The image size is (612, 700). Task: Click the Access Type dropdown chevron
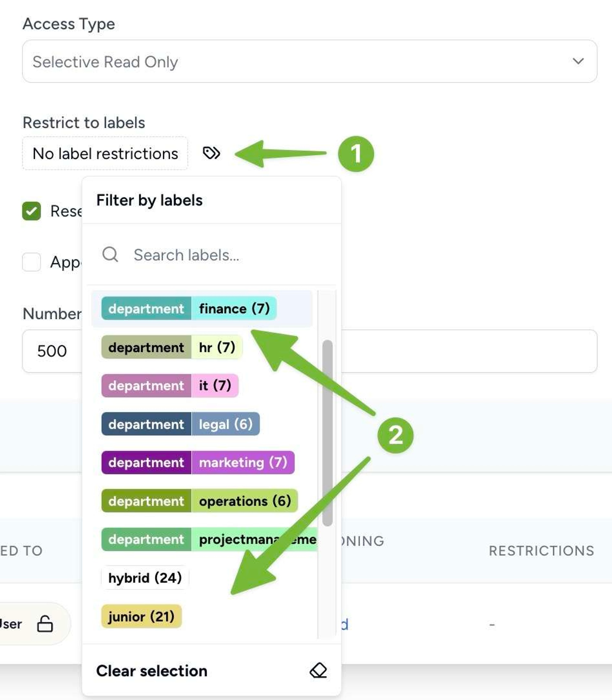[578, 61]
